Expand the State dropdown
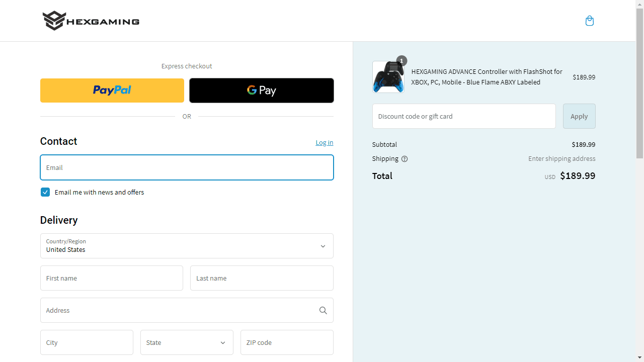Viewport: 644px width, 362px height. tap(187, 342)
